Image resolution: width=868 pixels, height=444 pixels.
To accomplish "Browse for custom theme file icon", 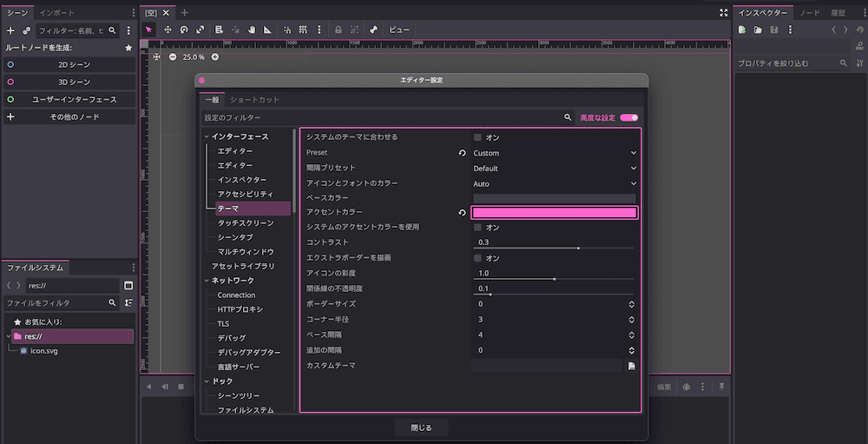I will tap(632, 366).
